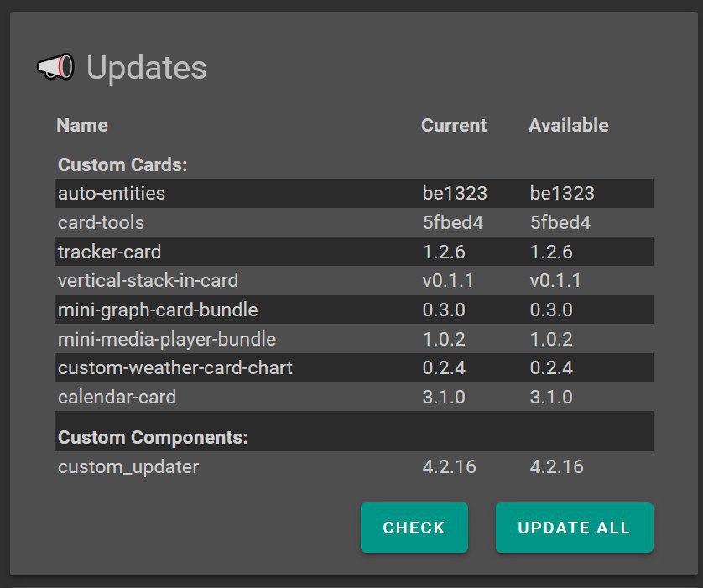Click available version be1323 for auto-entities
The image size is (703, 588).
pyautogui.click(x=562, y=193)
